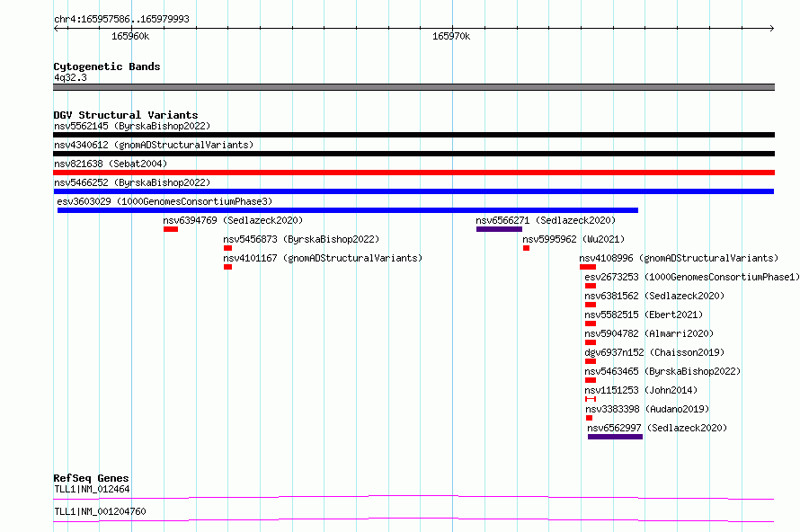The image size is (800, 532).
Task: Click the blue esv3603029 1000Genomes bar
Action: 348,210
